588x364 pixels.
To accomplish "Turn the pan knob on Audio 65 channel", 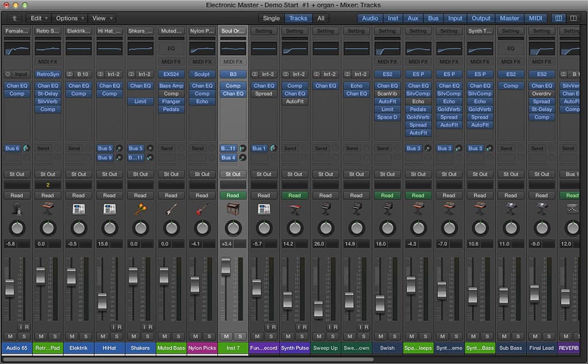I will [17, 228].
